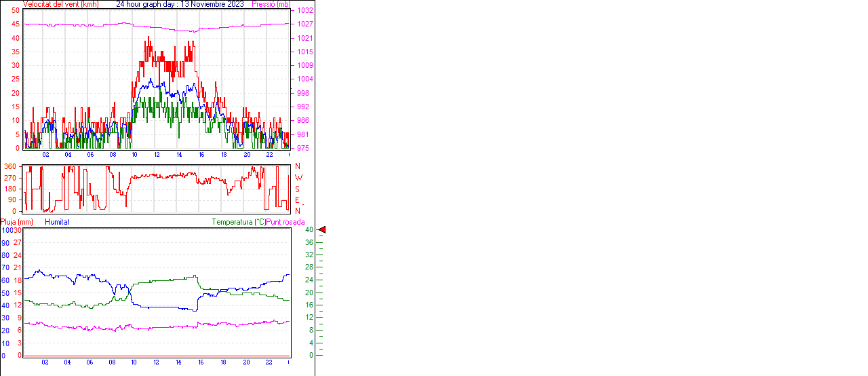Click the "S" compass label on direction chart
Image resolution: width=868 pixels, height=376 pixels.
click(x=298, y=189)
